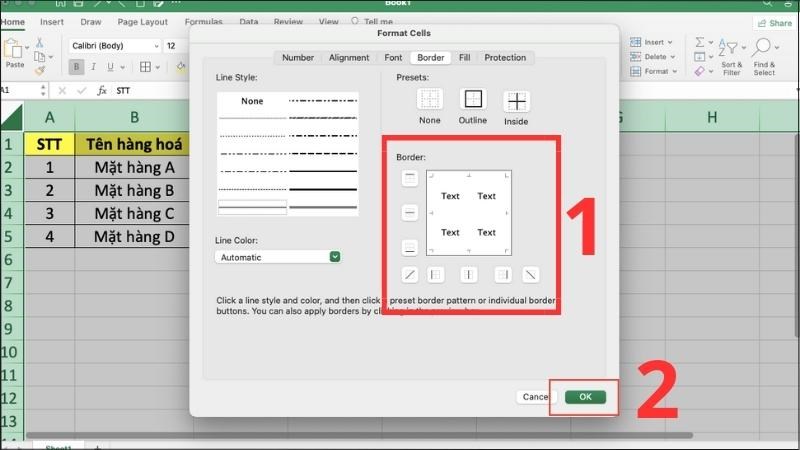800x450 pixels.
Task: Click the confirm entry checkmark in formula bar
Action: [82, 90]
